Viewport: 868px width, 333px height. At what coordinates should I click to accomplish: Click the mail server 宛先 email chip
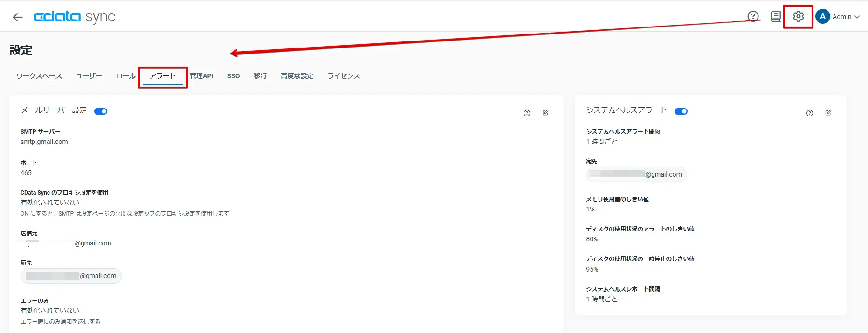(x=71, y=276)
